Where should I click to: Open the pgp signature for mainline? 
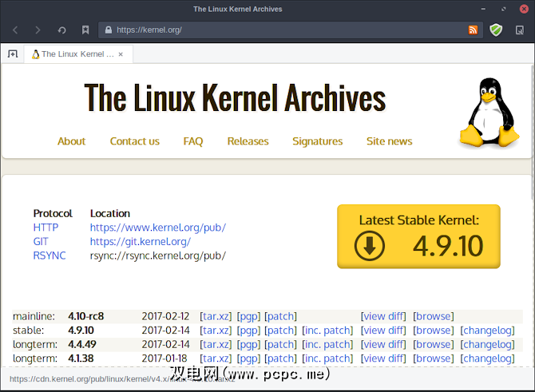coord(248,317)
